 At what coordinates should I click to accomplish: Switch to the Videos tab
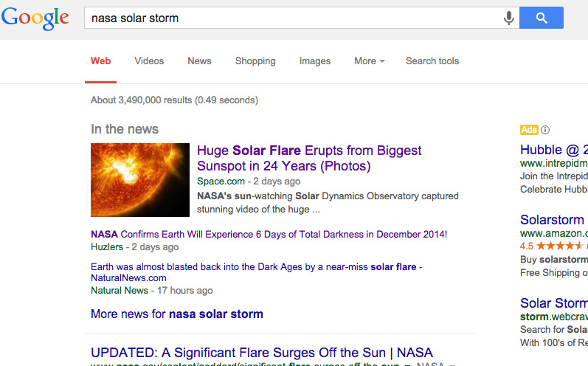pyautogui.click(x=149, y=61)
